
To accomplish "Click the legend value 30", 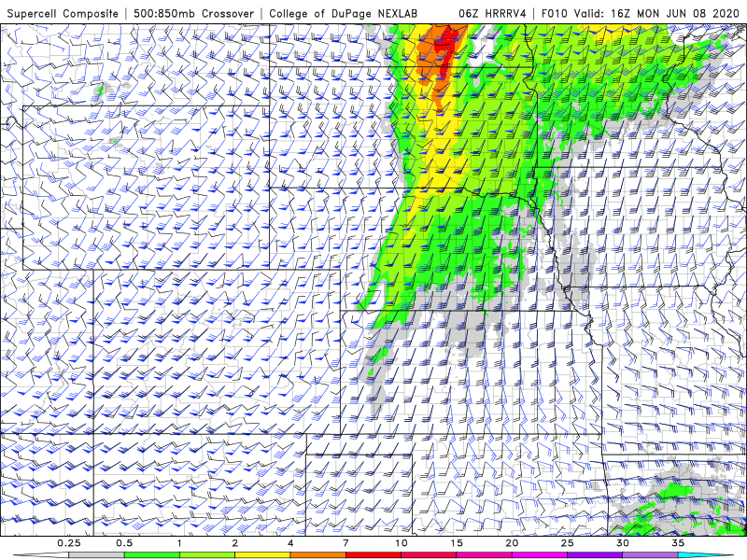I will coord(622,543).
